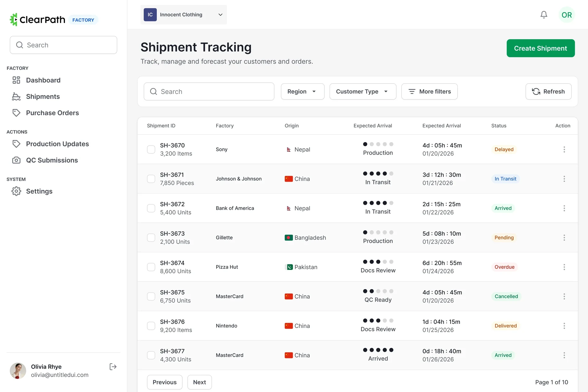Click the Page 1 of 10 text
588x392 pixels.
(552, 382)
